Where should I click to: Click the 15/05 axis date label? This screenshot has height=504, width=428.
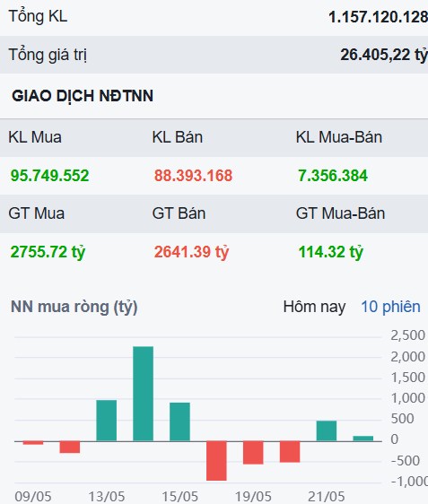coord(179,497)
